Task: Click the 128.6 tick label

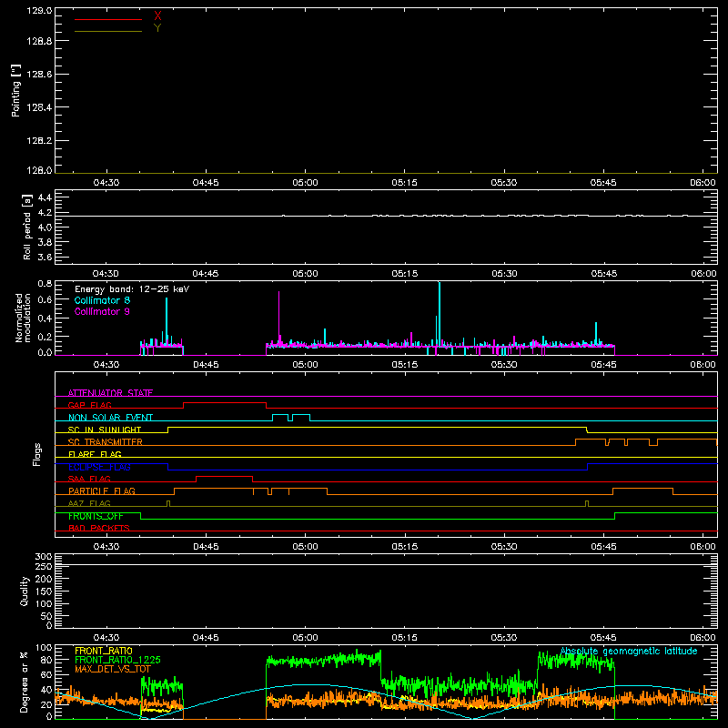Action: point(39,75)
